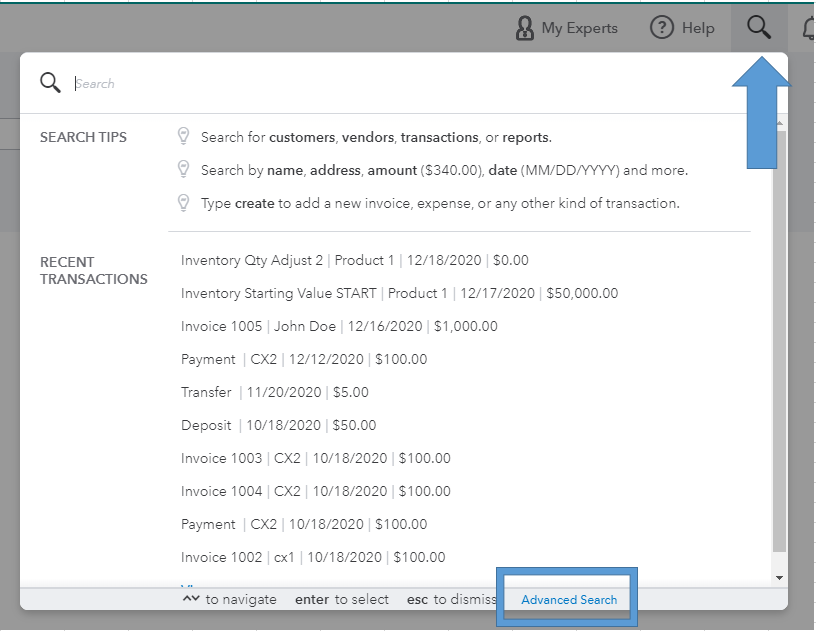Open Invoice 1002 for cx1
The width and height of the screenshot is (816, 631).
pos(313,557)
